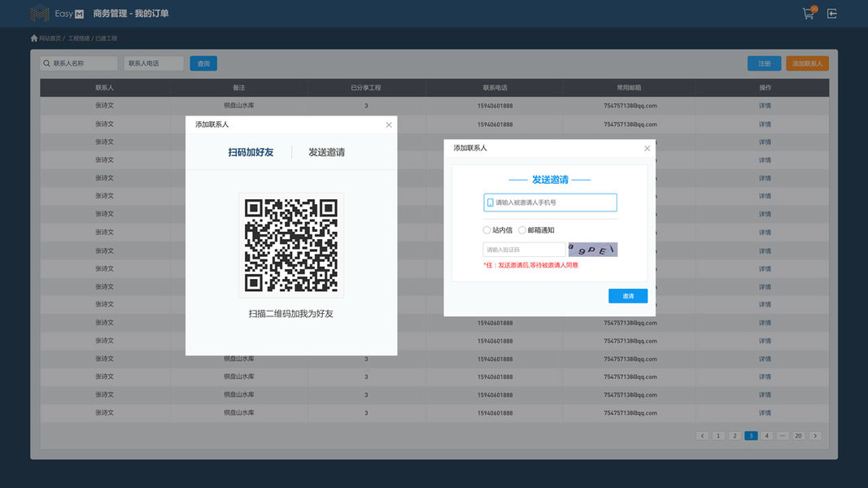Click the 常用邮箱 column header
868x488 pixels.
630,88
